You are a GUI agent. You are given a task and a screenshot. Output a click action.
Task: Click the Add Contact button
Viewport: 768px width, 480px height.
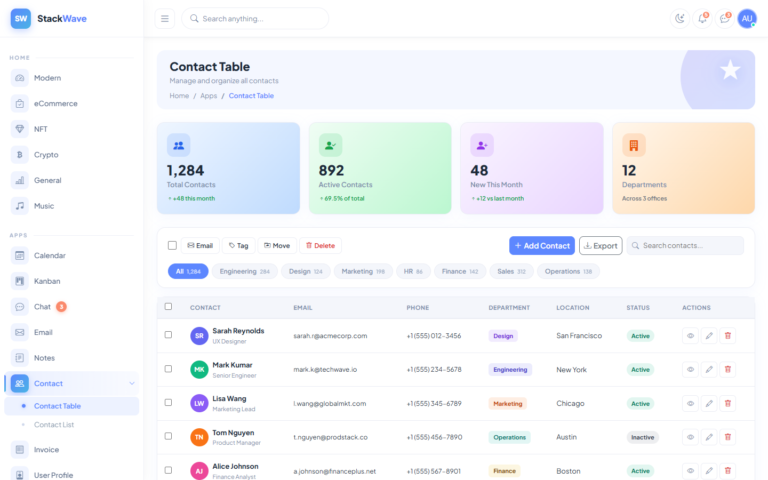541,245
